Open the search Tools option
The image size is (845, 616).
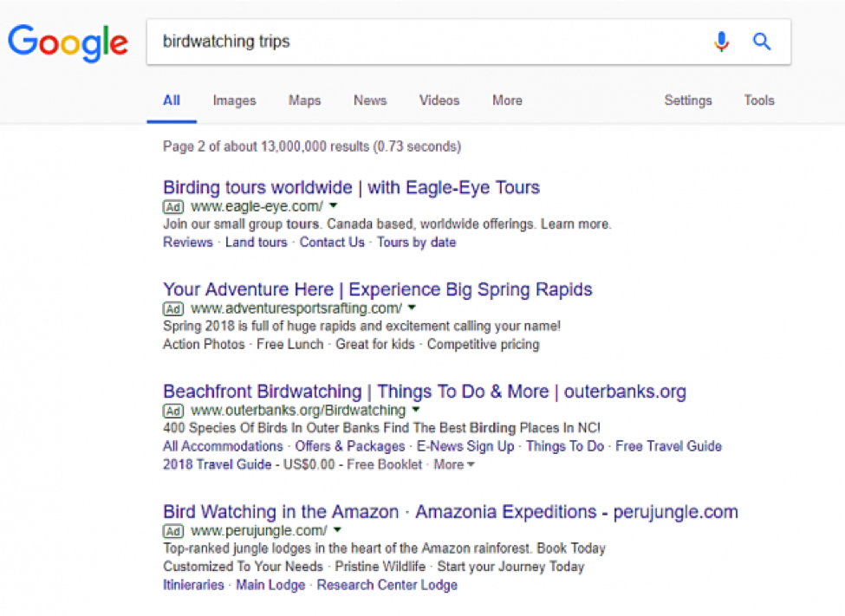pyautogui.click(x=758, y=101)
